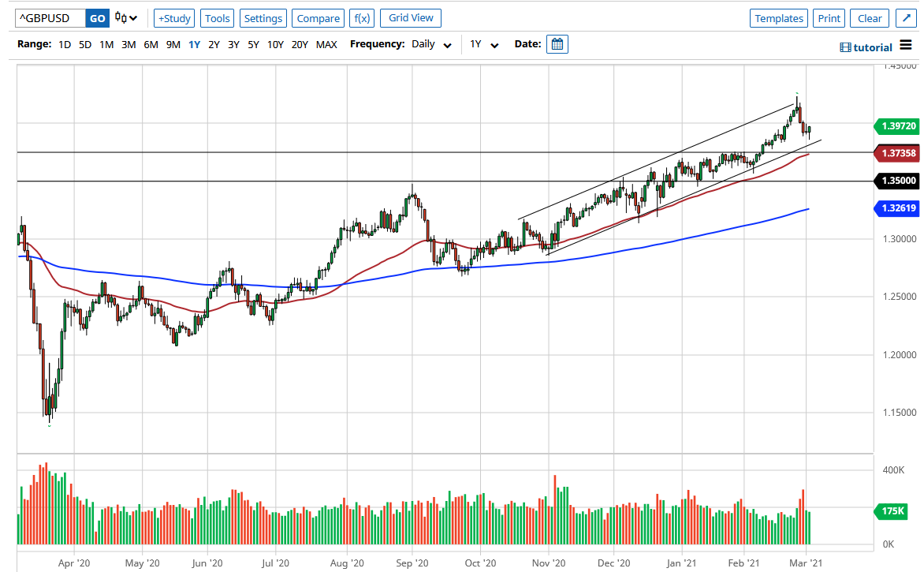The height and width of the screenshot is (572, 924).
Task: Open the Tools menu
Action: (x=218, y=18)
